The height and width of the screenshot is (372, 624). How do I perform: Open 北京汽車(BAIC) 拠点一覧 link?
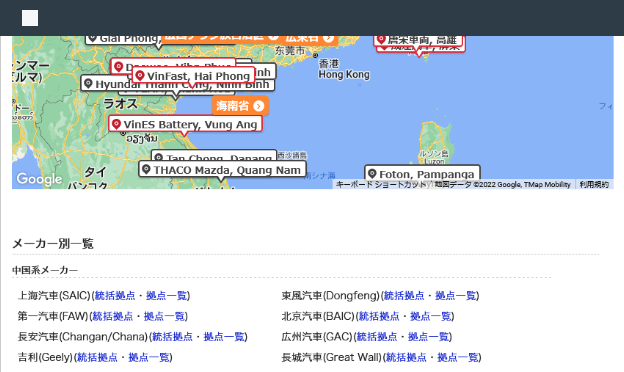pyautogui.click(x=431, y=316)
